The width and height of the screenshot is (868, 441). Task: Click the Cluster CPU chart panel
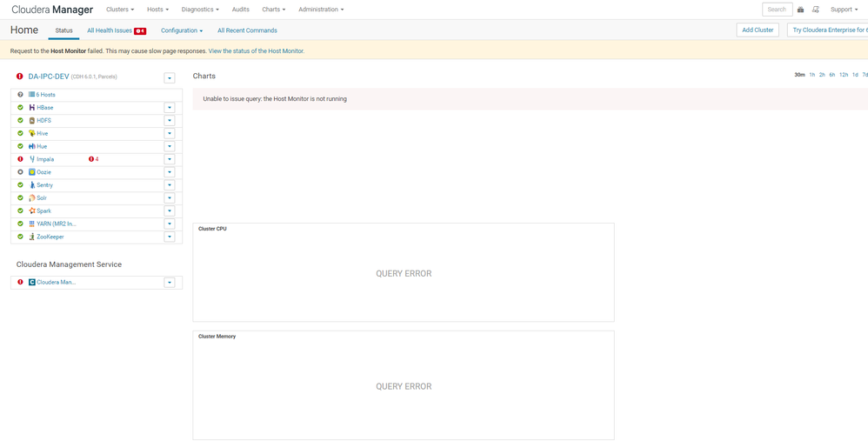point(404,272)
